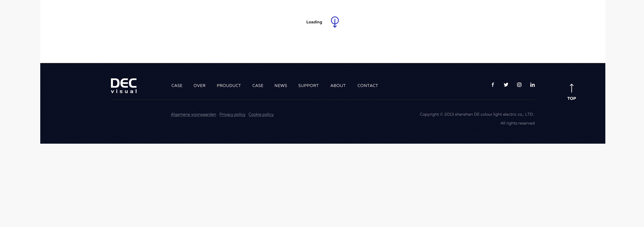Select NEWS in the footer navigation
This screenshot has width=644, height=227.
(x=281, y=86)
